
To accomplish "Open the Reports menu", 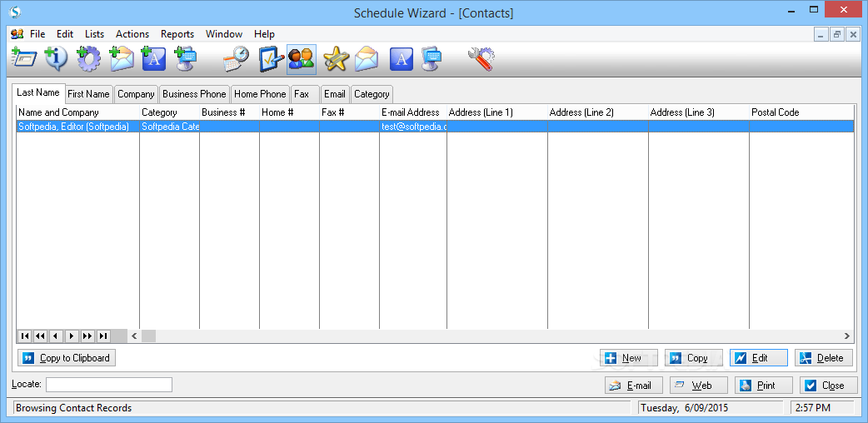I will click(x=177, y=34).
